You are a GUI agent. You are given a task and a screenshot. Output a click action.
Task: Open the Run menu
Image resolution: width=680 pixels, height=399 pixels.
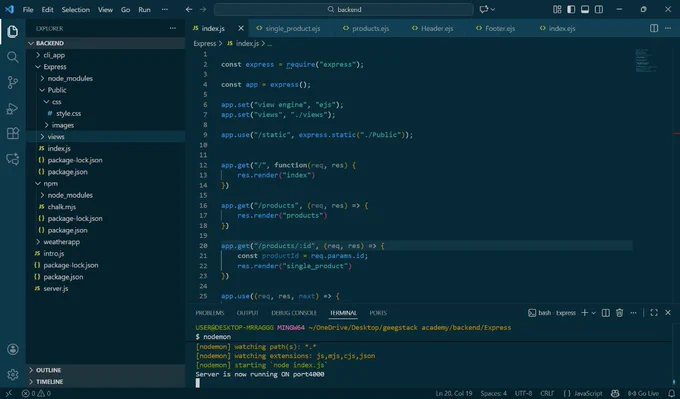(x=144, y=10)
